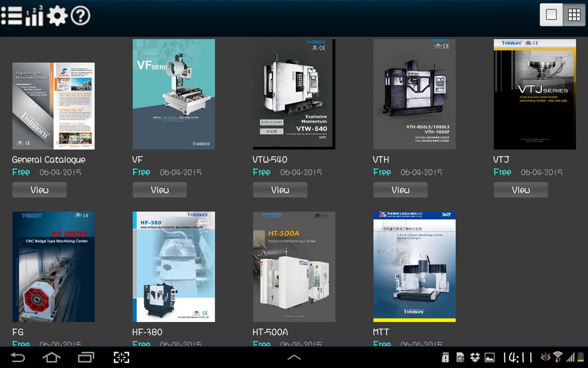Tap the Wi-Fi status icon

[x=558, y=357]
